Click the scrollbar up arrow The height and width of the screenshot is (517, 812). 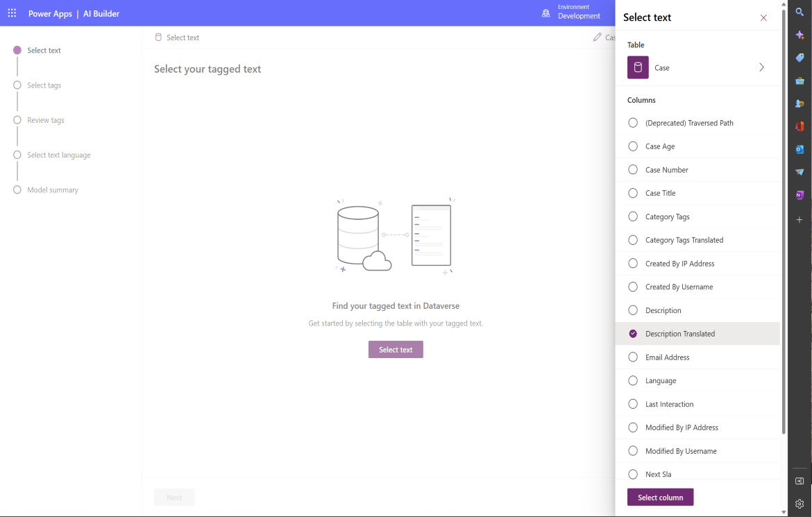click(784, 3)
